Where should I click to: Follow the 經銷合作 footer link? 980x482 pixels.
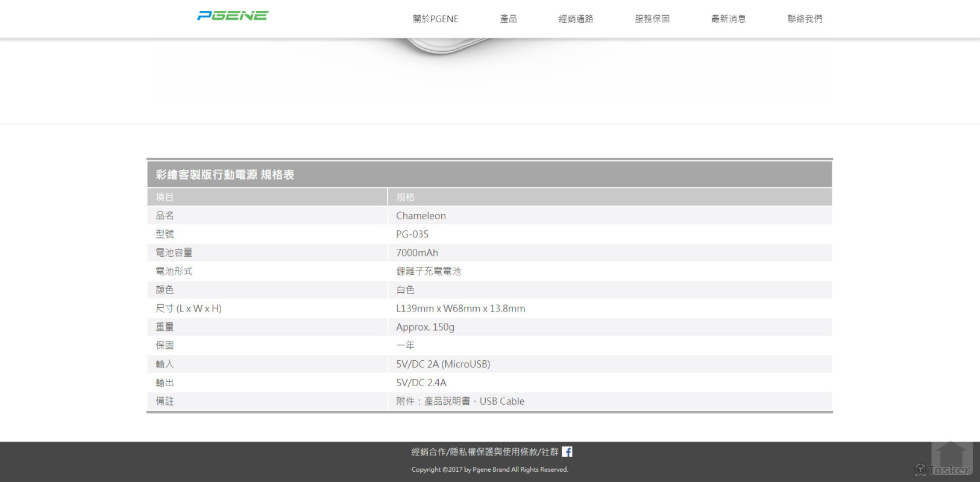click(x=429, y=452)
